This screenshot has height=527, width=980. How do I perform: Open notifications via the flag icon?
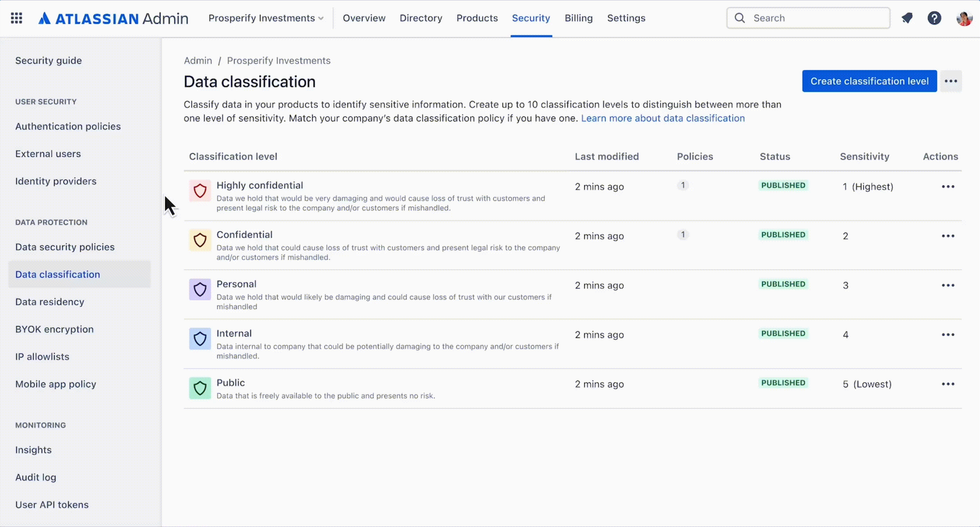click(908, 18)
